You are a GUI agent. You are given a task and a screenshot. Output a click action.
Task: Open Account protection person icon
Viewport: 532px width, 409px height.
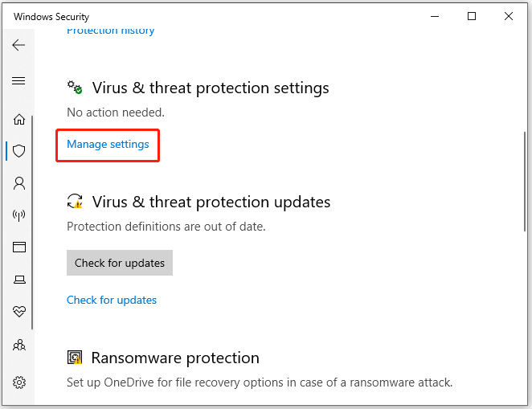pyautogui.click(x=19, y=183)
